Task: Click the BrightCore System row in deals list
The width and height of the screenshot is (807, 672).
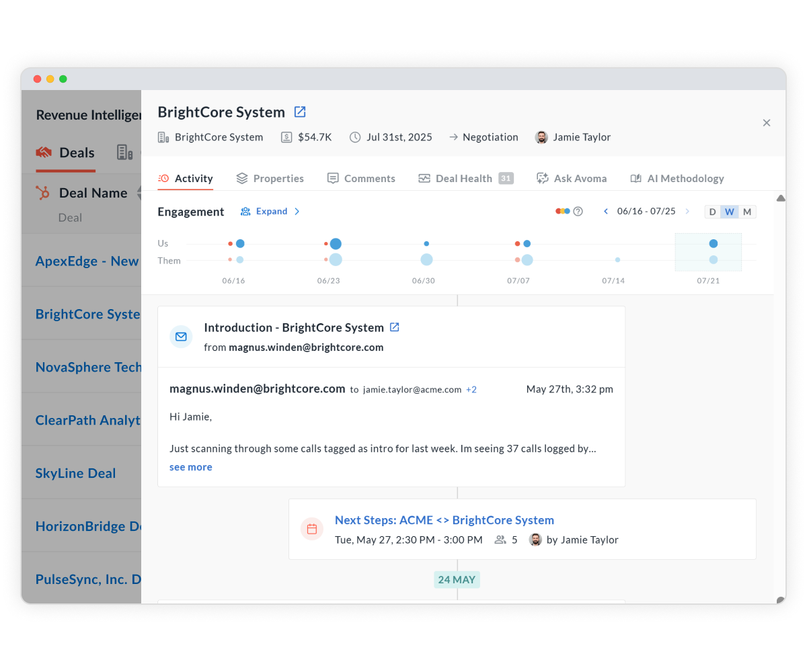Action: (81, 314)
